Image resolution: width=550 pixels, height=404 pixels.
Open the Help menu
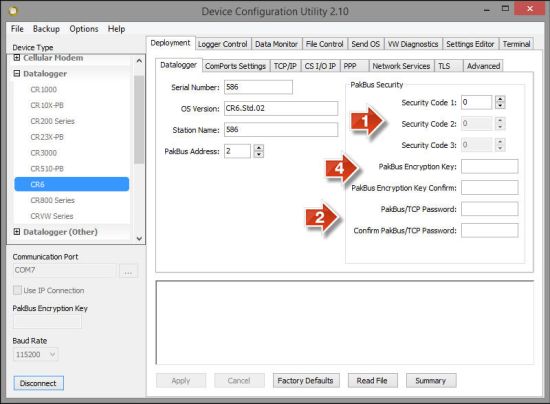pos(116,29)
